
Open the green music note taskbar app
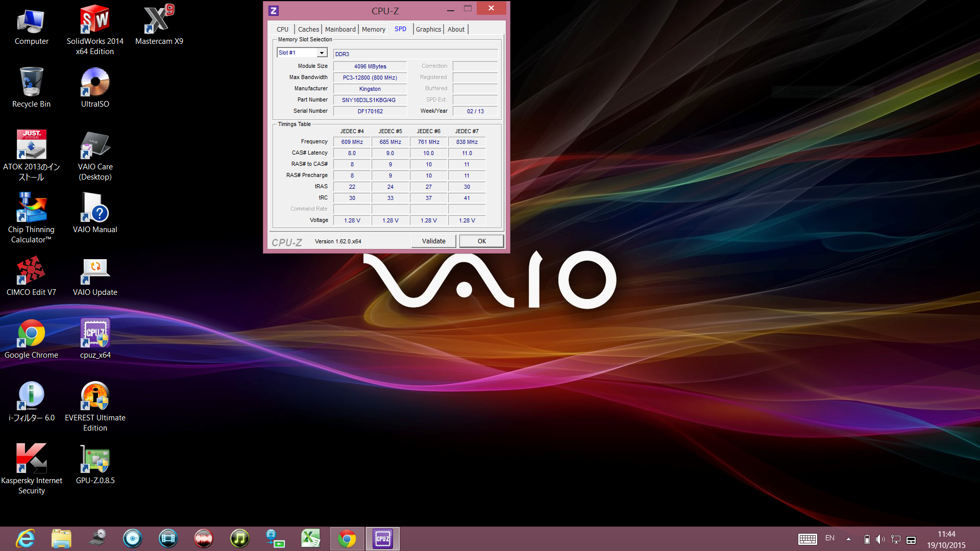(239, 539)
